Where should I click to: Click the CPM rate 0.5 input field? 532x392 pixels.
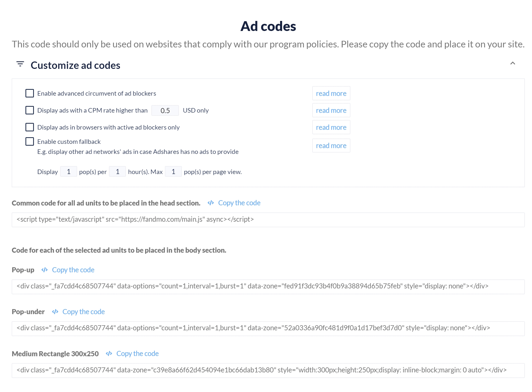point(165,110)
